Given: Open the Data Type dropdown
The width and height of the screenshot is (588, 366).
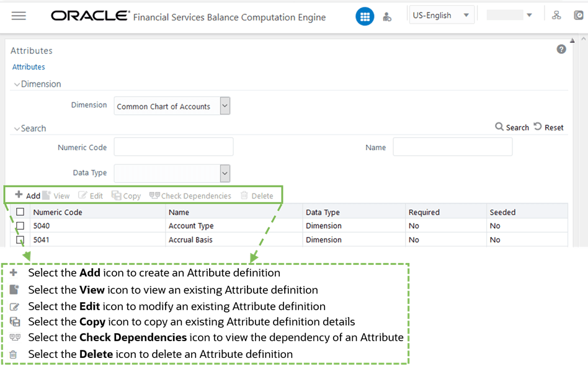Looking at the screenshot, I should point(172,173).
